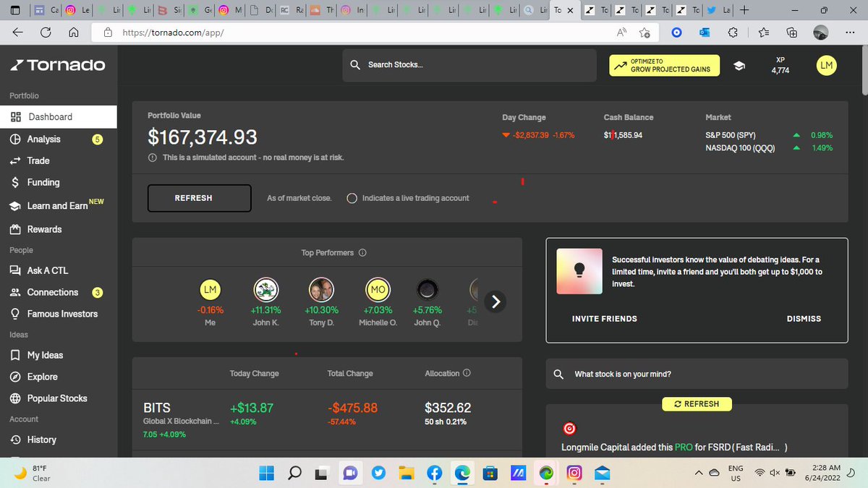Reload the page in browser
Image resolution: width=868 pixels, height=488 pixels.
46,33
